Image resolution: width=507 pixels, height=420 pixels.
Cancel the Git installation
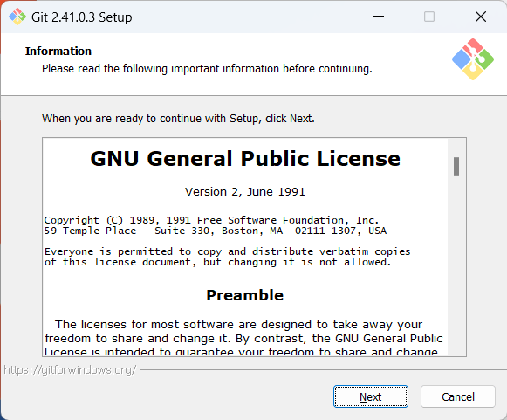tap(458, 396)
